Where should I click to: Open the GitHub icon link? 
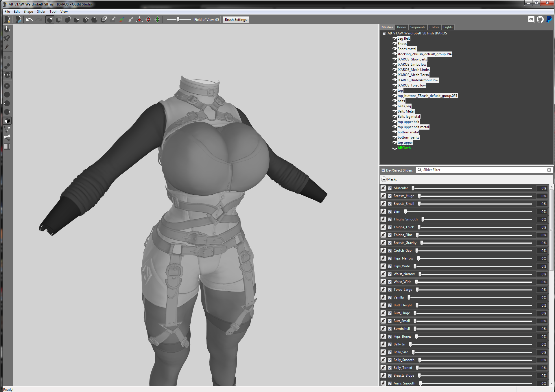click(540, 19)
